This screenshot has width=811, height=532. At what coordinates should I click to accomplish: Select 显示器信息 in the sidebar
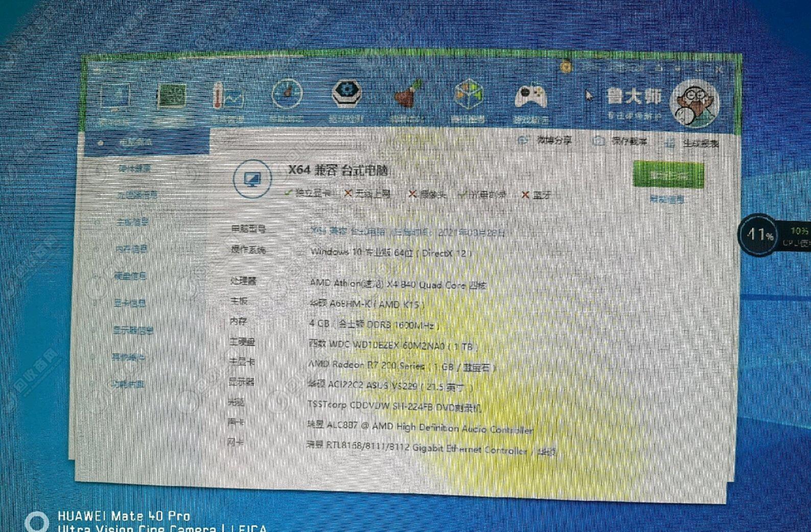click(133, 331)
